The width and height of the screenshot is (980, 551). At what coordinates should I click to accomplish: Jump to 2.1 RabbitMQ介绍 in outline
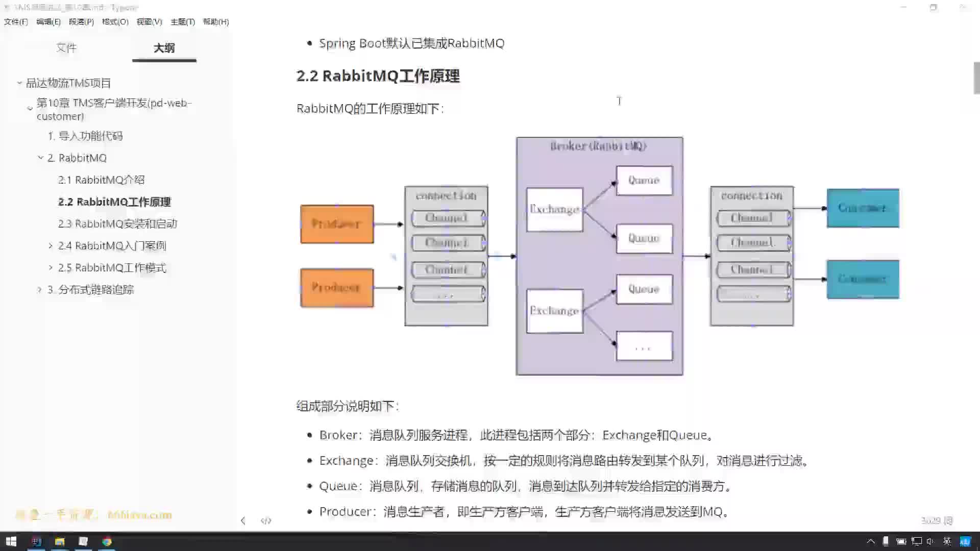[x=101, y=180]
